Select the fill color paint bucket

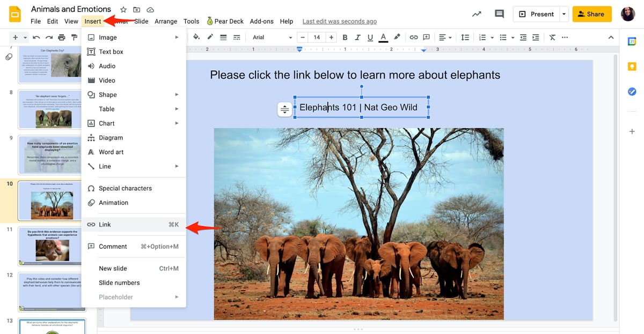196,38
